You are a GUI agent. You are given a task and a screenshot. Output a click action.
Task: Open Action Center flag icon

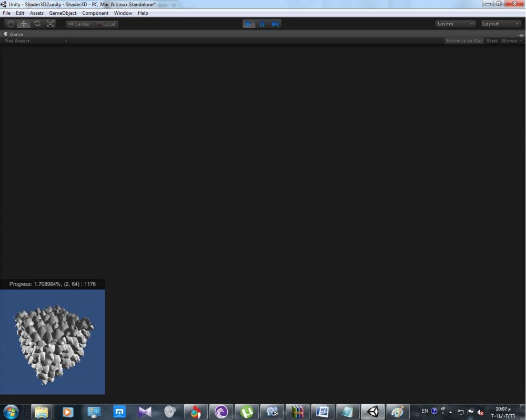pos(470,412)
